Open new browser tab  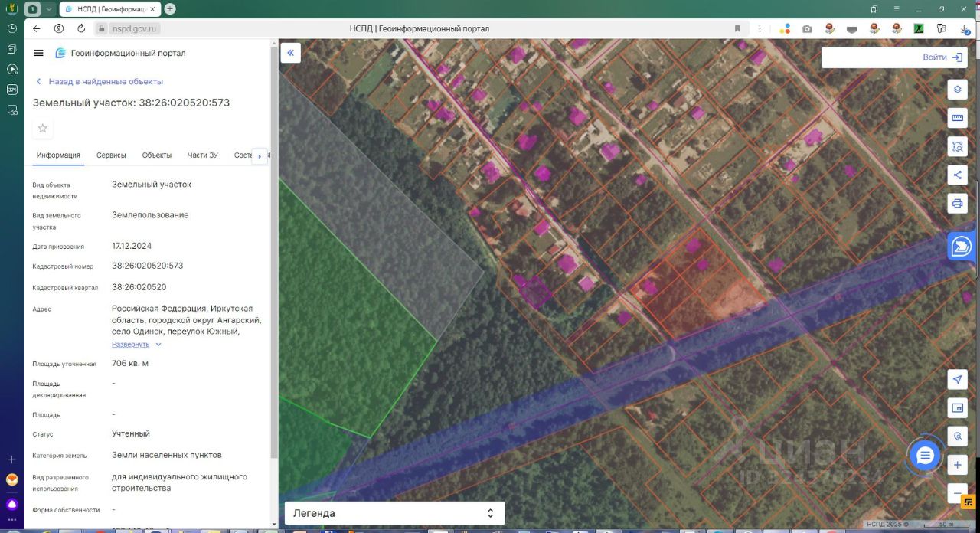click(170, 9)
